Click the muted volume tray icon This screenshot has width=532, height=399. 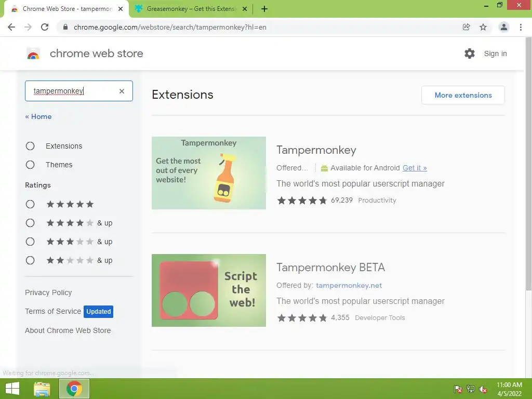(x=483, y=389)
